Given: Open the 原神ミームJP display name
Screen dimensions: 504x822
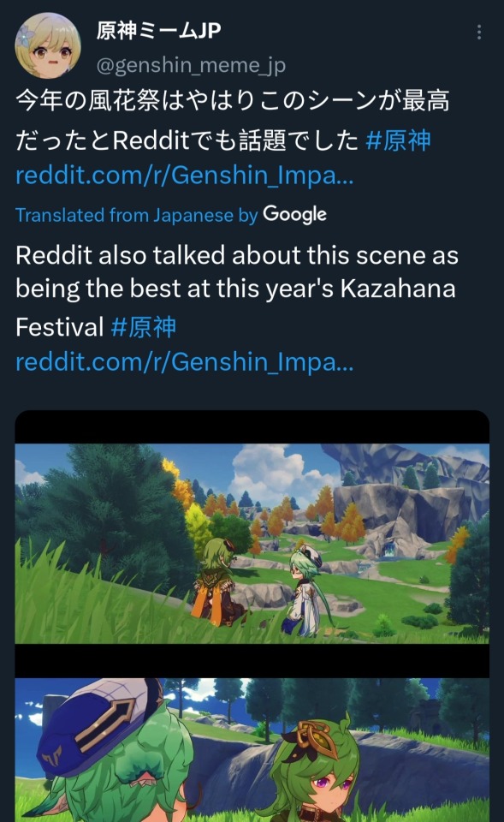Looking at the screenshot, I should [159, 31].
